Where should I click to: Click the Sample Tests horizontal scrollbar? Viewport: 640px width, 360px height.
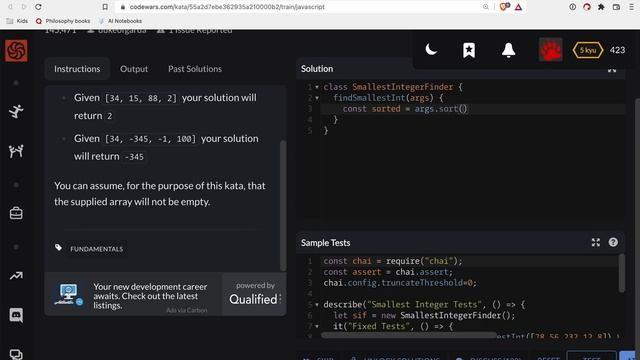409,335
